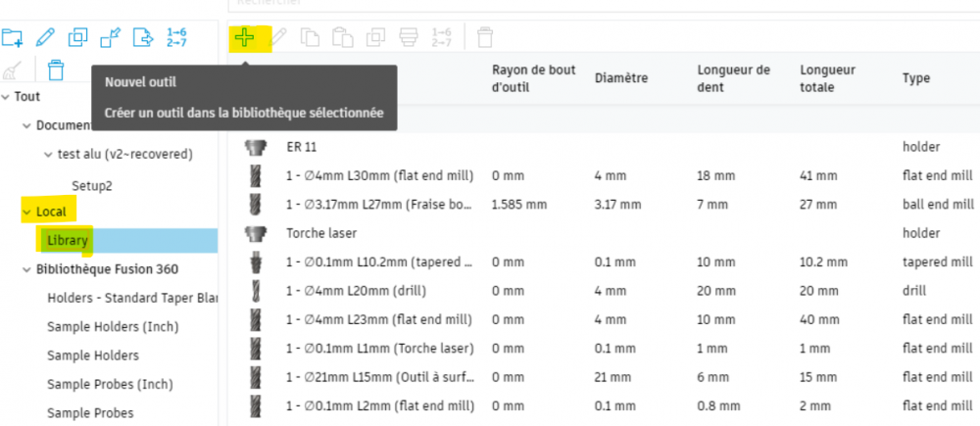The image size is (980, 426).
Task: Click the ER 11 holder icon
Action: click(x=253, y=147)
